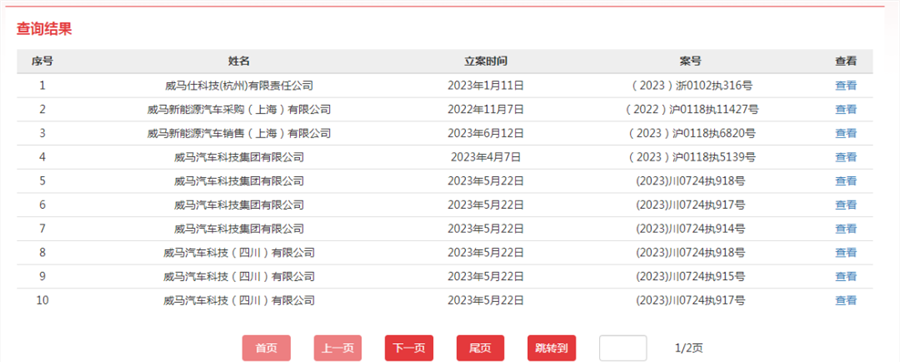Click the 姓名 column header

[x=239, y=61]
